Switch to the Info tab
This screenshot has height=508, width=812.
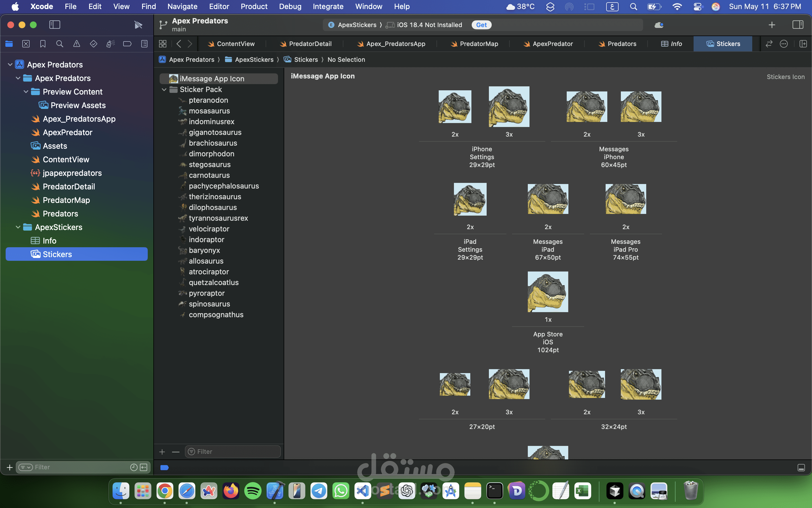[x=671, y=44]
